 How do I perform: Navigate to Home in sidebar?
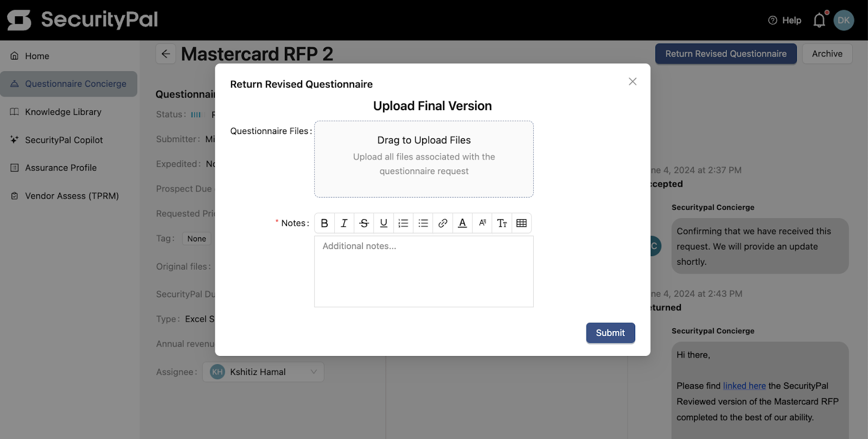click(68, 56)
